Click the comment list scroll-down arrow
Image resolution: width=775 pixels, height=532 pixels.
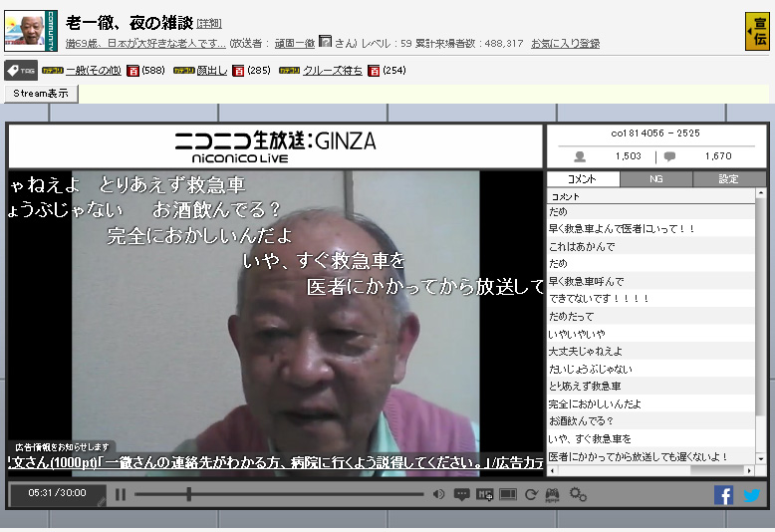point(761,459)
